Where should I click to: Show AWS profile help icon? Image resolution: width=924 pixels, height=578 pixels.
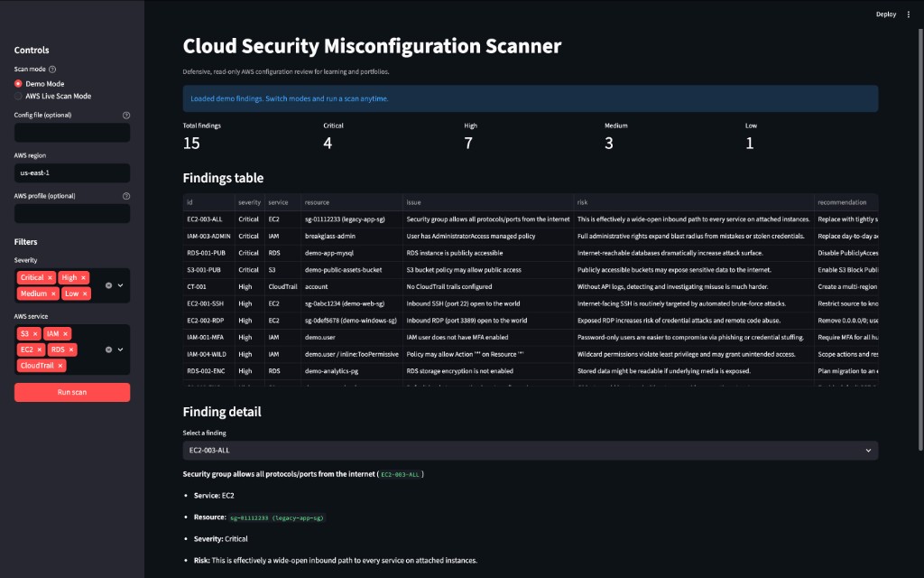point(126,196)
